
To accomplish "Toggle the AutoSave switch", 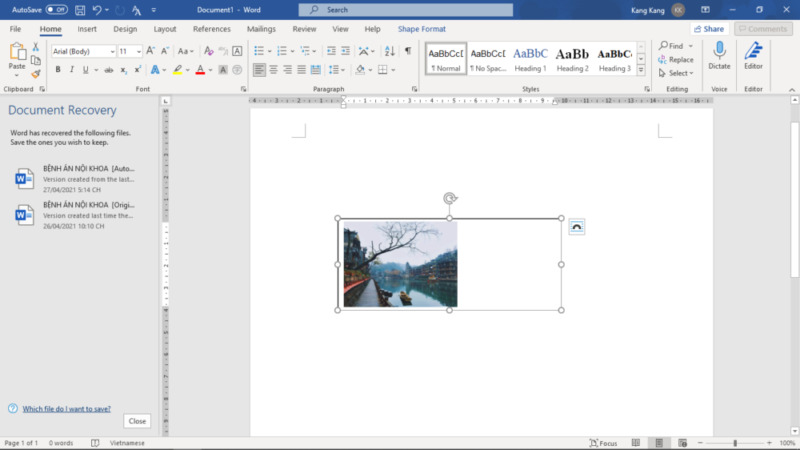I will pos(56,9).
